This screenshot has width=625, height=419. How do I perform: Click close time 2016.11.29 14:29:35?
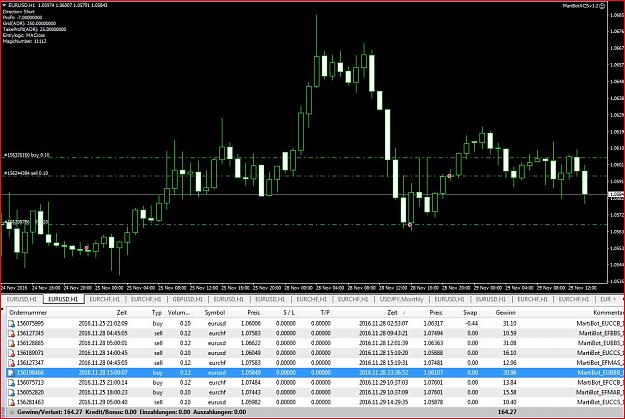[x=383, y=402]
